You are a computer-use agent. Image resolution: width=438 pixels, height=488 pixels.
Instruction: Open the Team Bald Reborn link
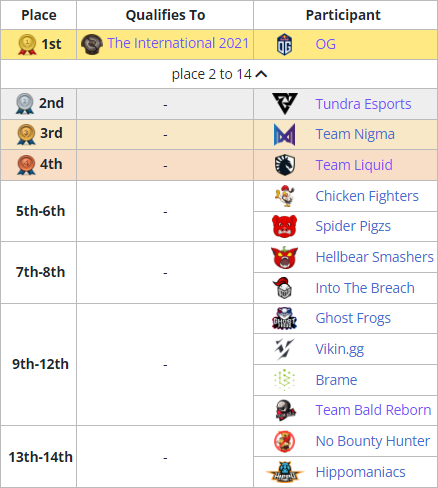pyautogui.click(x=373, y=410)
